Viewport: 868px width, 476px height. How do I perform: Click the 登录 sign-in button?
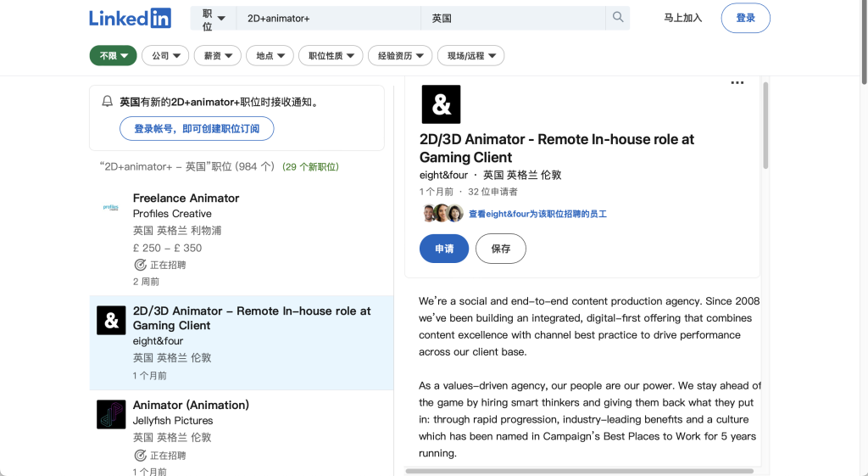click(745, 18)
